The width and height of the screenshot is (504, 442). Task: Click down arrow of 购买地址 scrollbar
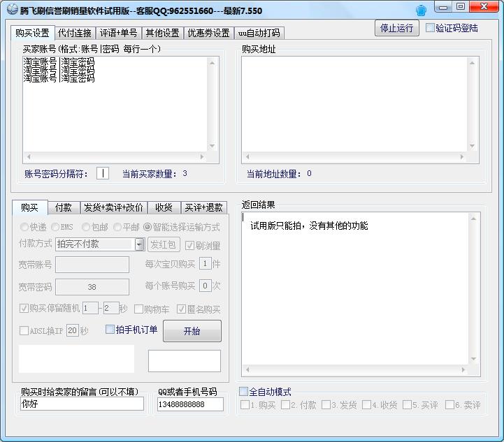coord(472,146)
